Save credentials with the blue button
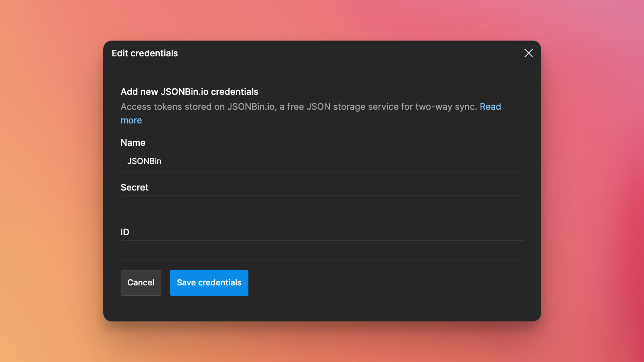The image size is (644, 362). (x=209, y=283)
